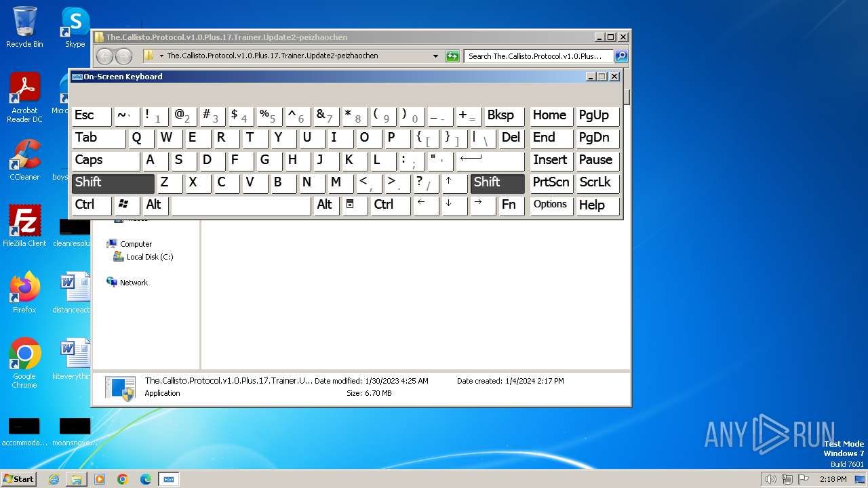The height and width of the screenshot is (488, 868).
Task: Click the Windows logo key on keyboard
Action: (127, 205)
